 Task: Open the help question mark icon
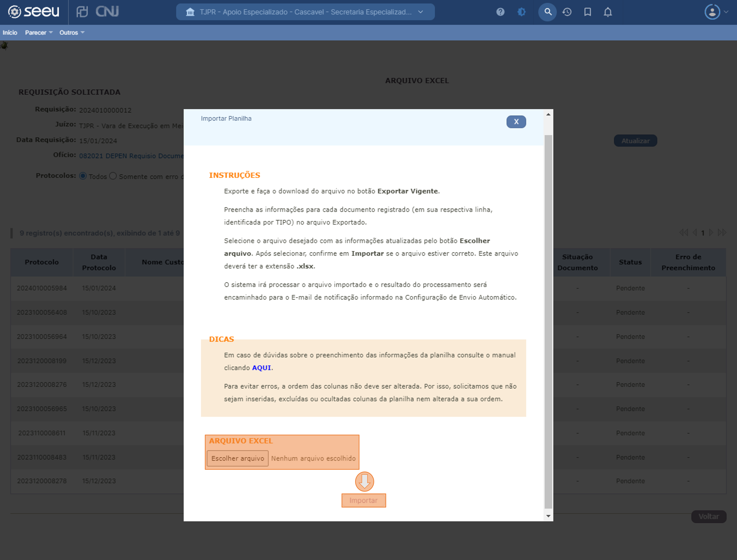tap(500, 12)
